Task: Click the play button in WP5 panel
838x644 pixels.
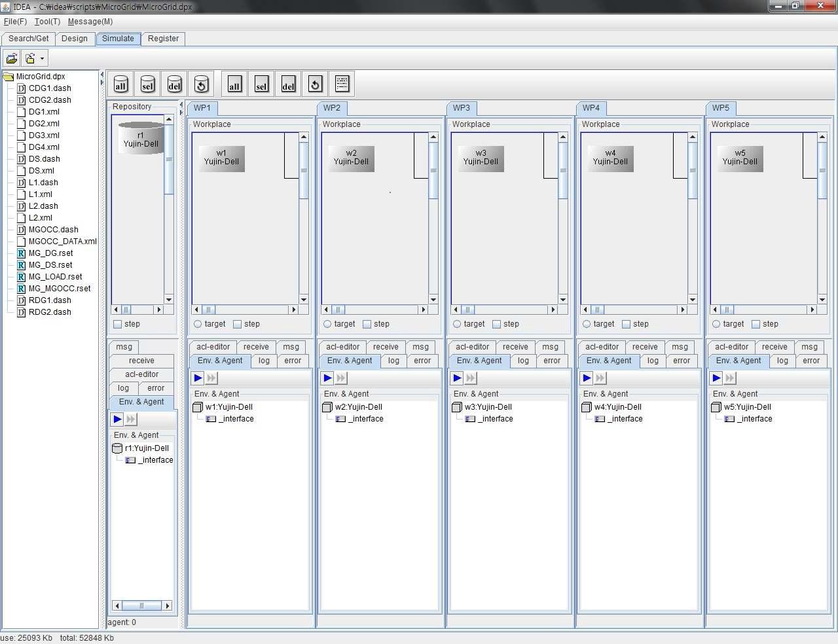Action: (x=716, y=378)
